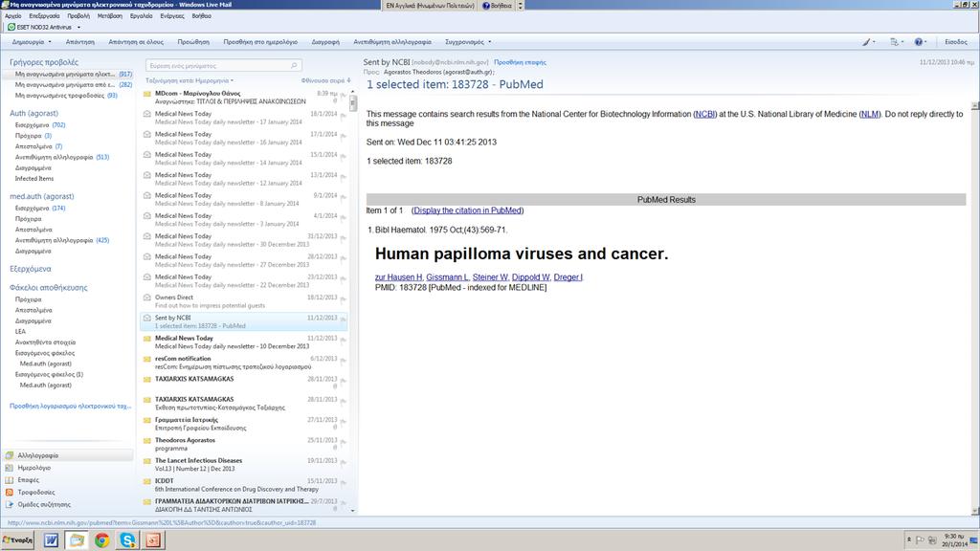Open the Μετάβαση menu
The image size is (980, 551).
tap(110, 15)
